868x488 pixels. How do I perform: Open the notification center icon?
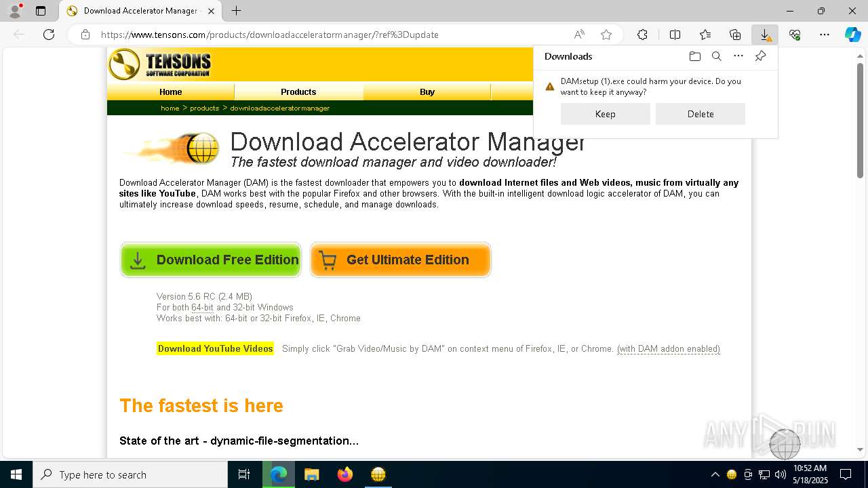click(846, 474)
